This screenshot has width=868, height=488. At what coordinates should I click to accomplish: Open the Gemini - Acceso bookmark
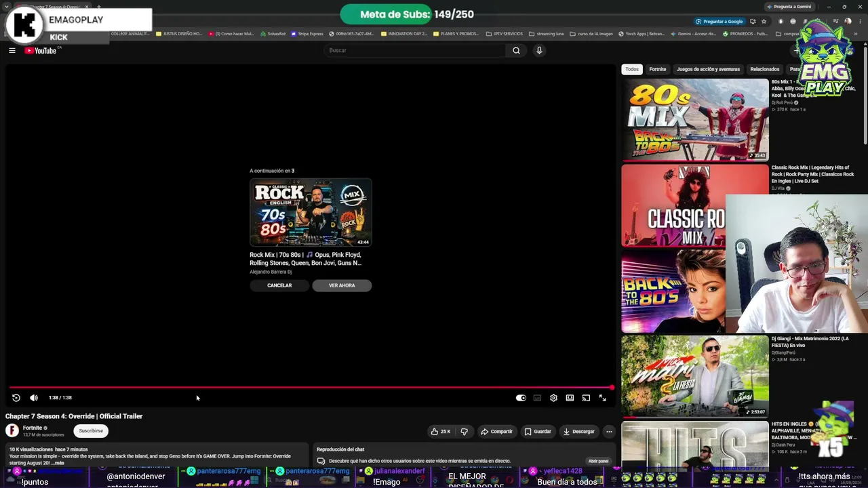point(693,34)
